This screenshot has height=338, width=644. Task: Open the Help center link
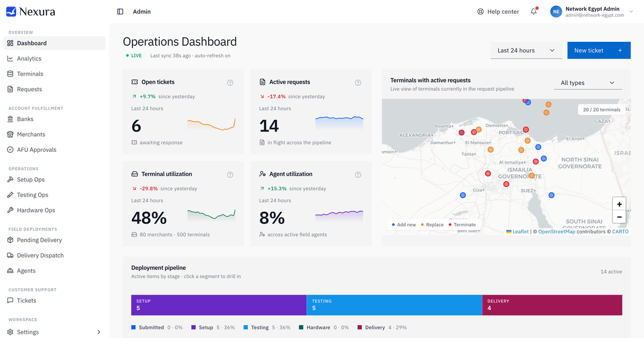coord(498,11)
